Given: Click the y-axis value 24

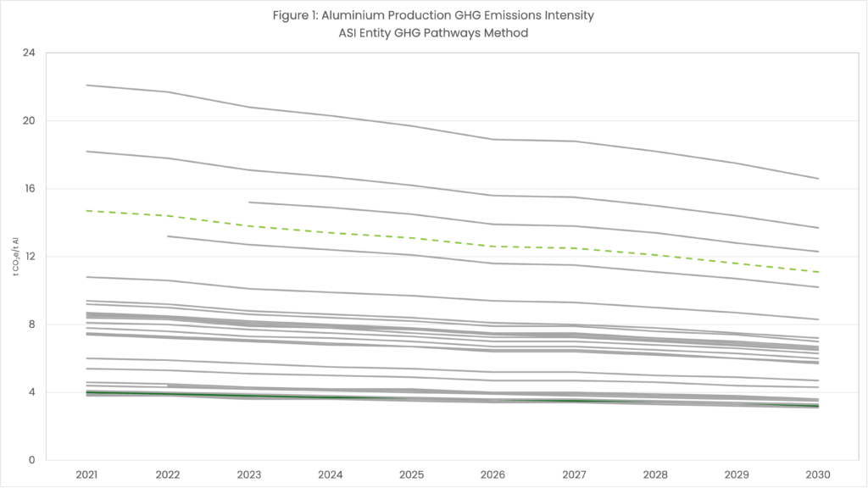Looking at the screenshot, I should pyautogui.click(x=29, y=53).
